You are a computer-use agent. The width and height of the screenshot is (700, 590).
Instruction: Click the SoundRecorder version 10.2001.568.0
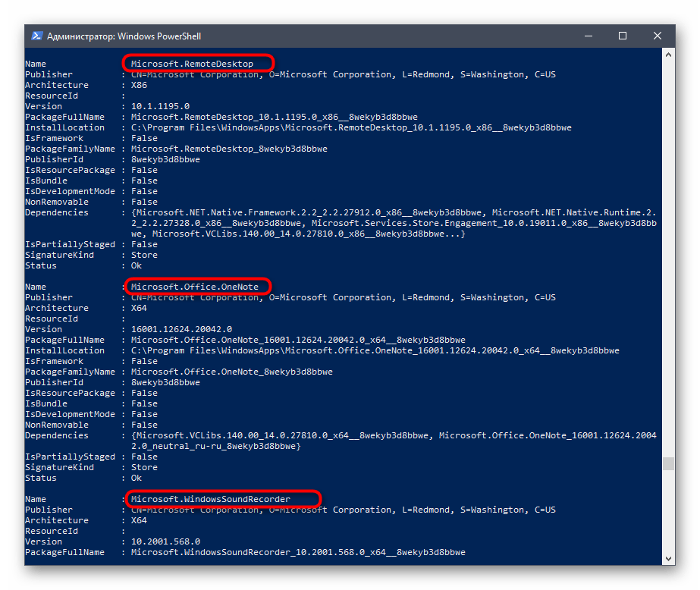tap(165, 541)
